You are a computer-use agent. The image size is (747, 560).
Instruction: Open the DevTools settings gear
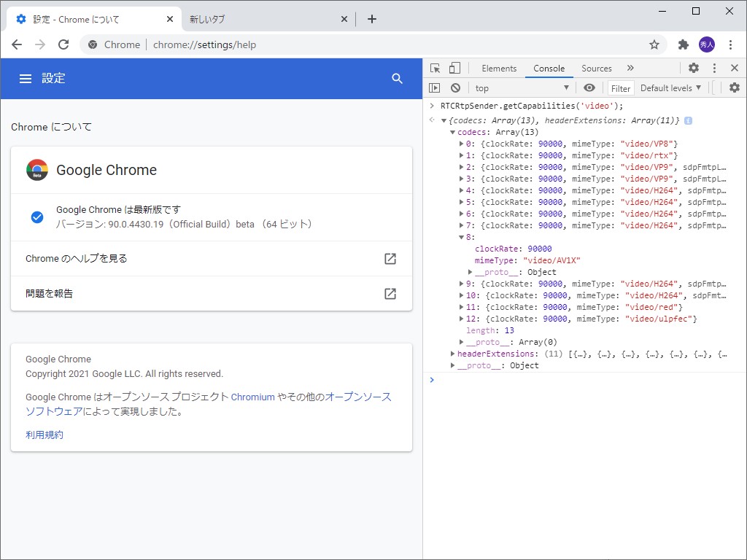693,68
